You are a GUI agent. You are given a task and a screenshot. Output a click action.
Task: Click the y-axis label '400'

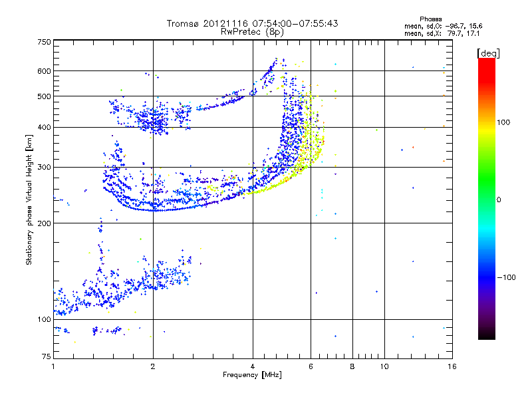[x=44, y=128]
